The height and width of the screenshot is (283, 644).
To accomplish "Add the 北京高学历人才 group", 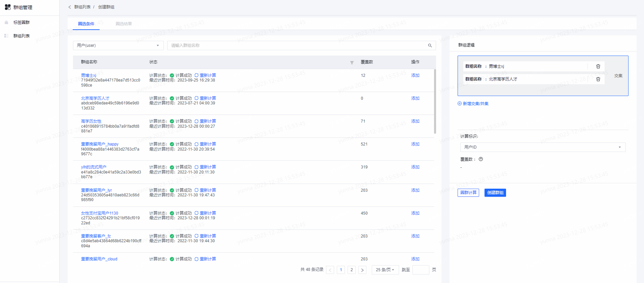I will pyautogui.click(x=415, y=98).
